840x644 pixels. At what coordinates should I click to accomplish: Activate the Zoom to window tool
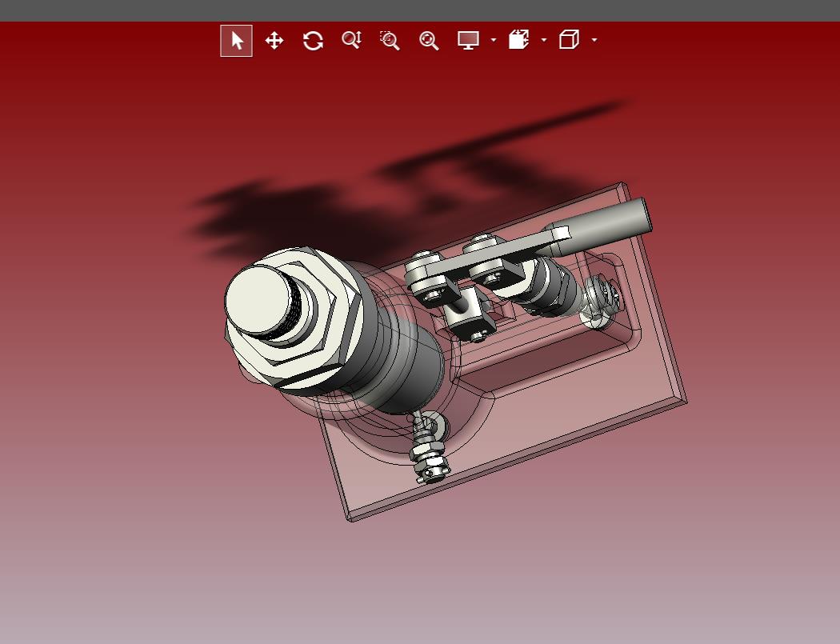[x=390, y=40]
